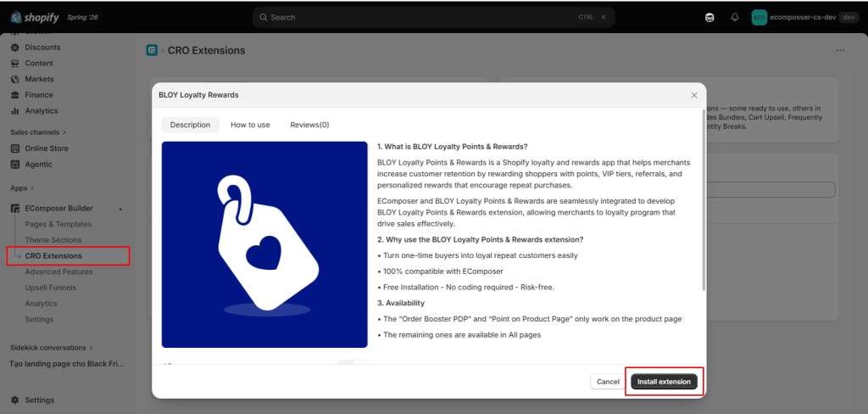
Task: Click the search magnifier icon
Action: click(264, 17)
